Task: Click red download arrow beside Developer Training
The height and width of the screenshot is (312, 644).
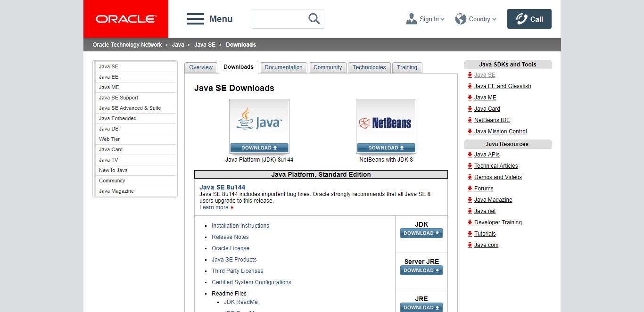Action: click(x=470, y=222)
